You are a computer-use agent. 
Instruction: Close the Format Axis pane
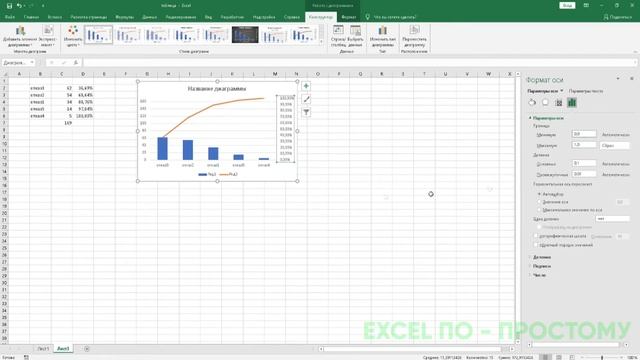632,78
